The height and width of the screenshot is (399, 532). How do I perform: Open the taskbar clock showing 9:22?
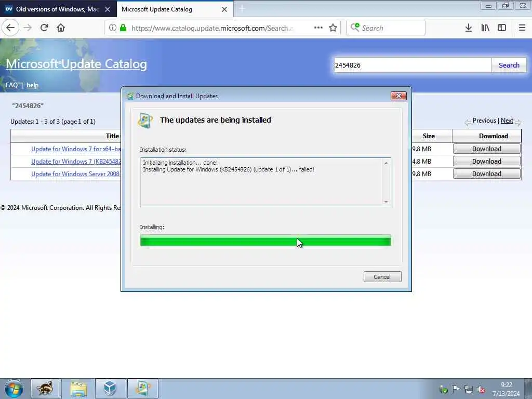[506, 389]
